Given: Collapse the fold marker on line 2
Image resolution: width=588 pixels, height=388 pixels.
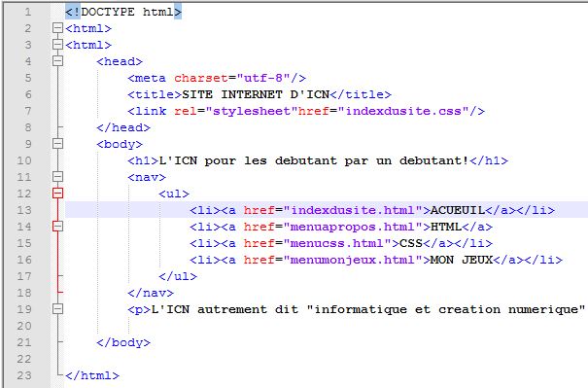Looking at the screenshot, I should 57,28.
